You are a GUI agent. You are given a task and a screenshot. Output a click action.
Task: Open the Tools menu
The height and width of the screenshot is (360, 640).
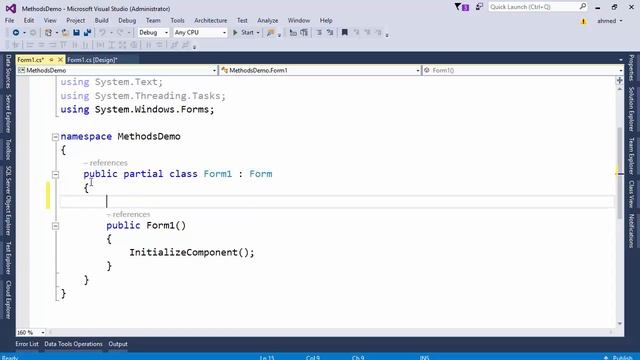pyautogui.click(x=177, y=20)
